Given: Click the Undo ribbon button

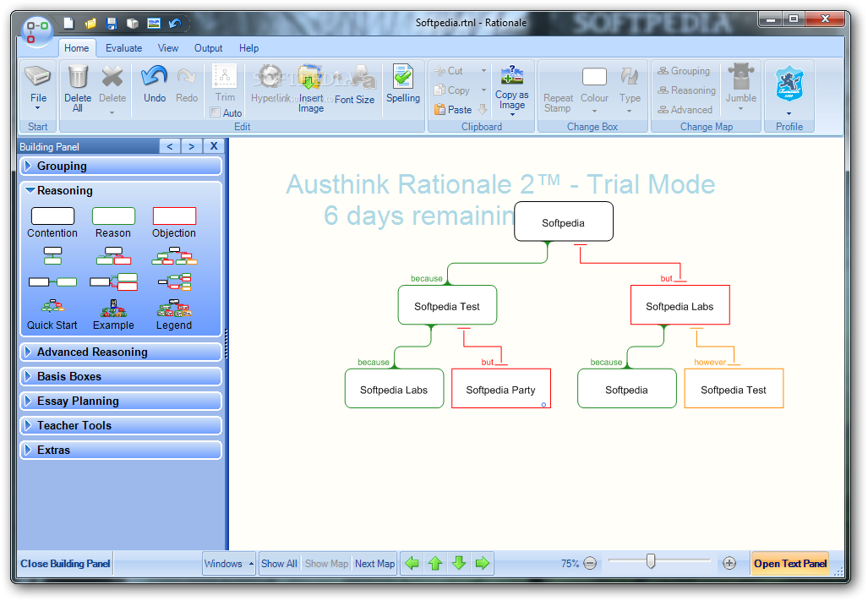Looking at the screenshot, I should (x=155, y=85).
